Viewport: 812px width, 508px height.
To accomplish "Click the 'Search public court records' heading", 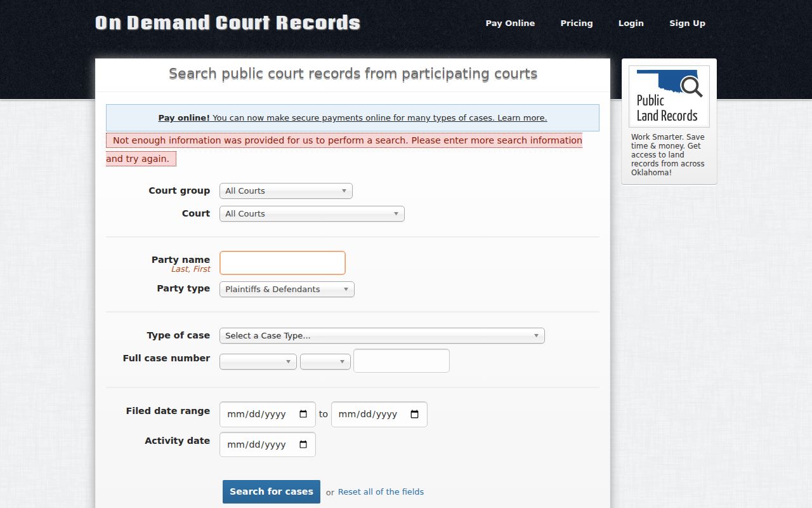I will click(x=353, y=74).
